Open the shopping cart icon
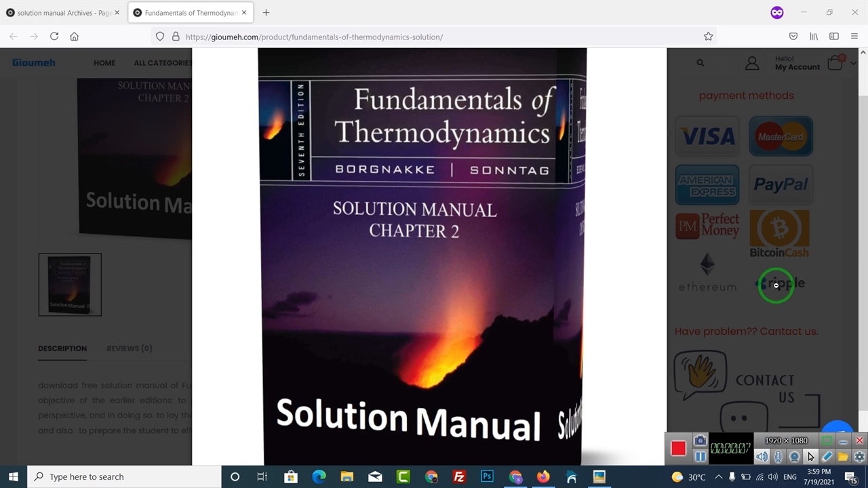This screenshot has width=868, height=488. pos(835,63)
